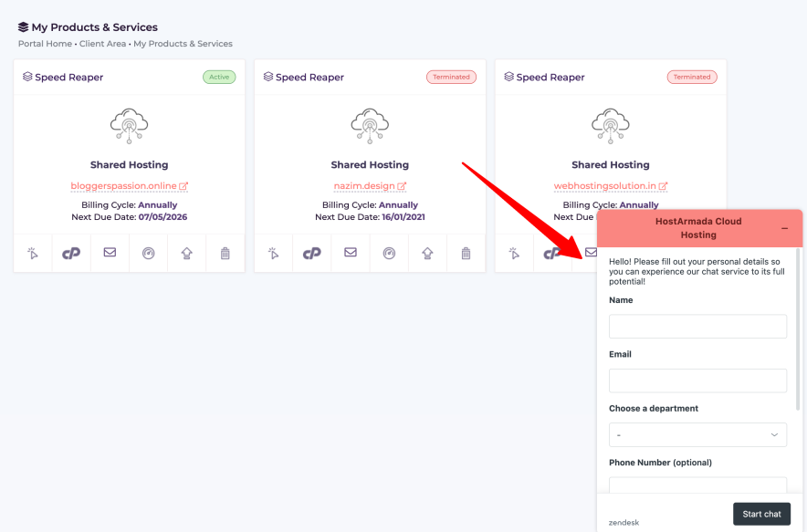Screen dimensions: 807x532
Task: Go to Portal Home breadcrumb
Action: 45,44
